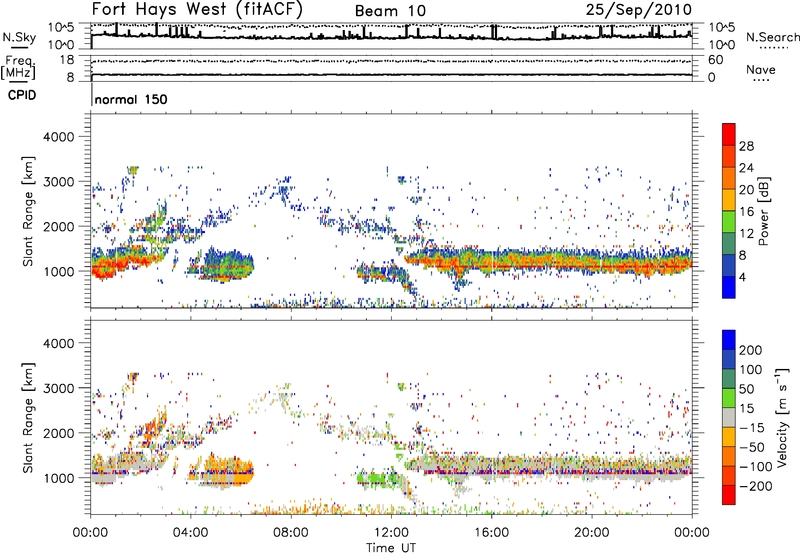Click the 'CPID' label

[22, 95]
